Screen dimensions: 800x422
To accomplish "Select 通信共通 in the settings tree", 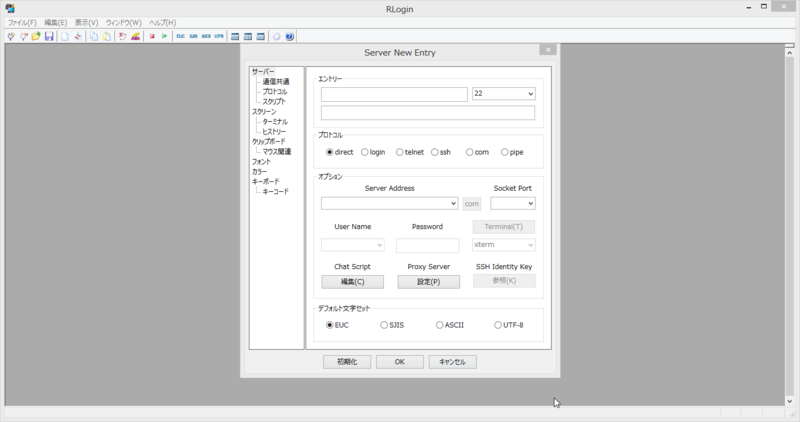I will click(276, 82).
